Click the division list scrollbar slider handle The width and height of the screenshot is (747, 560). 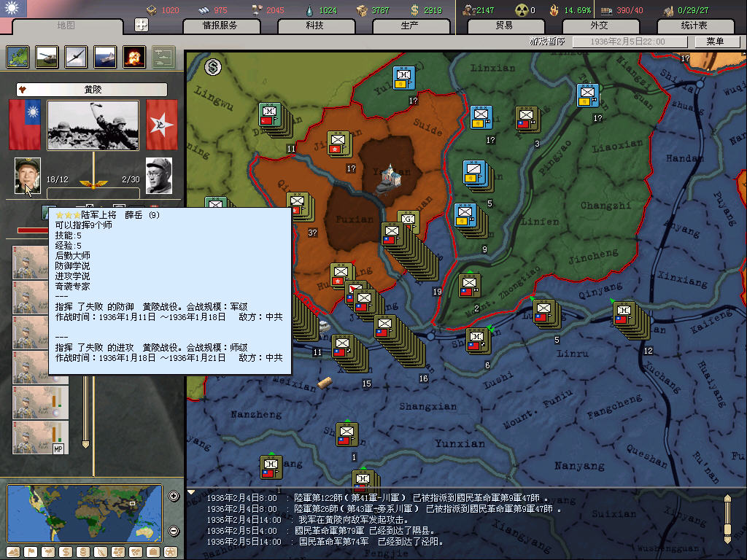point(86,442)
